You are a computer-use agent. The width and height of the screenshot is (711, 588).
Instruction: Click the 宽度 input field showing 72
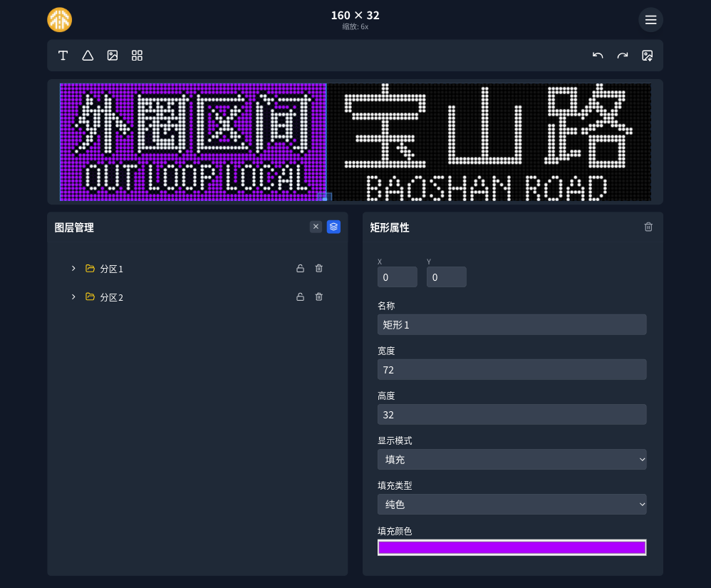pos(512,369)
